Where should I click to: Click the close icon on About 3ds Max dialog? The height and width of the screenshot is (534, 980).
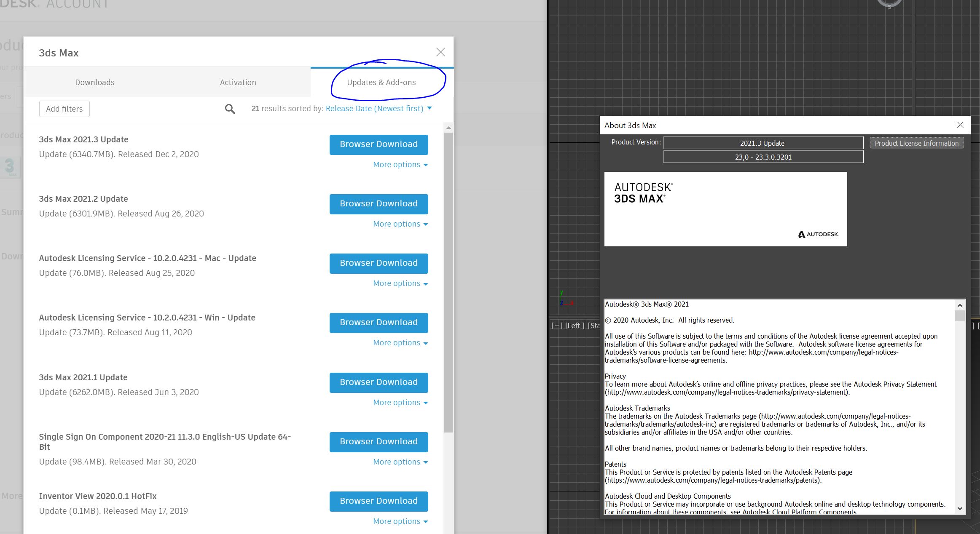960,125
